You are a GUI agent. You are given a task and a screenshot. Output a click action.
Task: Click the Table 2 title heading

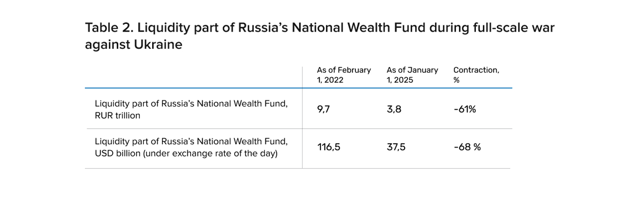(320, 37)
